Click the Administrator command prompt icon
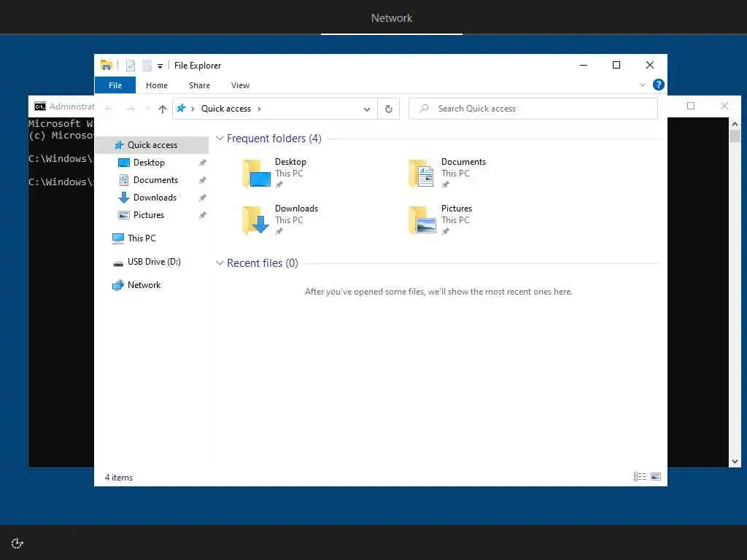Viewport: 747px width, 560px height. coord(40,106)
